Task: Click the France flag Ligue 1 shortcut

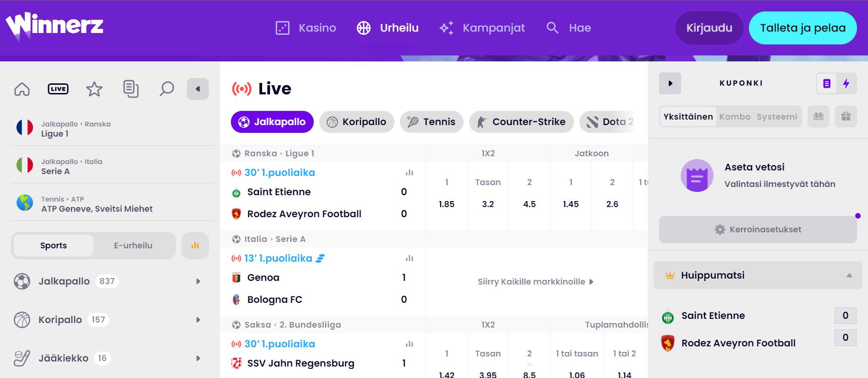Action: [x=25, y=127]
